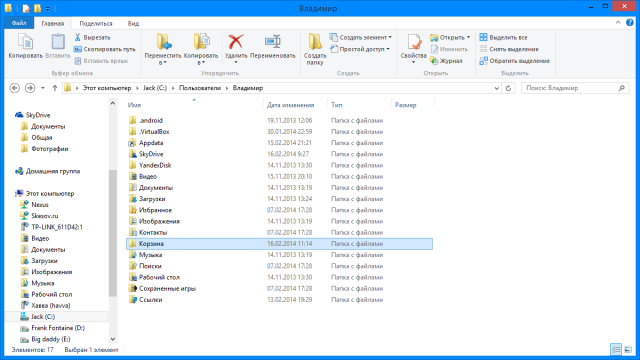Click Скопировать путь
Image resolution: width=640 pixels, height=360 pixels.
tap(104, 49)
